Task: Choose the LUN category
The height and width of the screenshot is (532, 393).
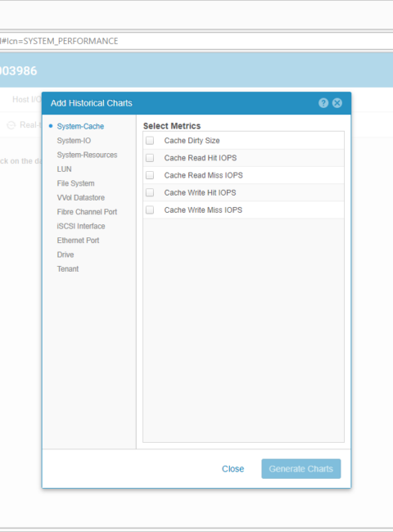Action: [x=64, y=169]
